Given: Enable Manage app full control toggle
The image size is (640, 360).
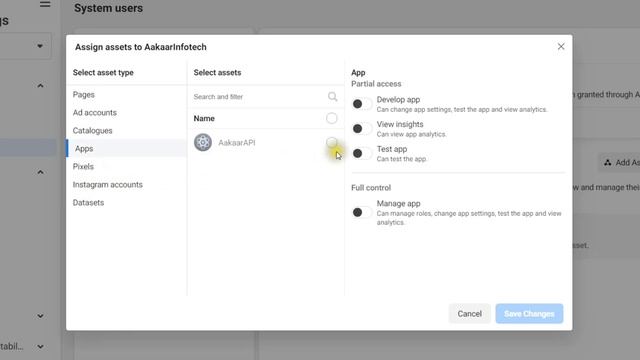Looking at the screenshot, I should (x=362, y=212).
